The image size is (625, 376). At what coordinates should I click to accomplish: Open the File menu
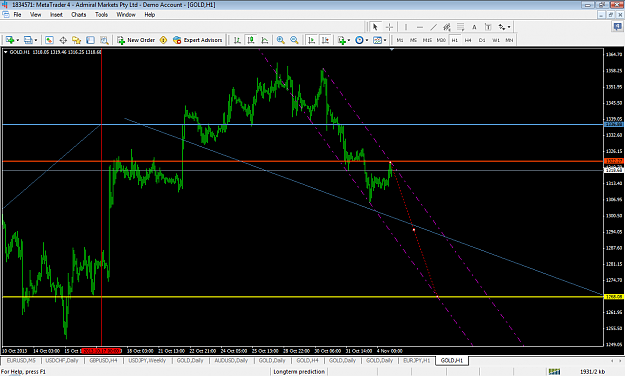pos(18,15)
